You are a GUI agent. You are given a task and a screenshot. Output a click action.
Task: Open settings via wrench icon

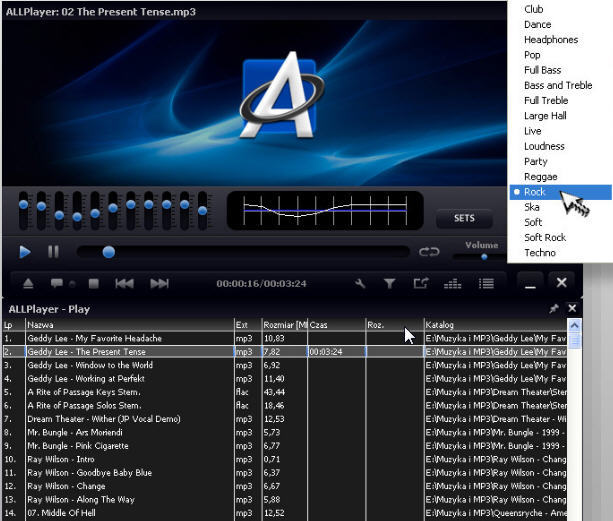(x=360, y=283)
